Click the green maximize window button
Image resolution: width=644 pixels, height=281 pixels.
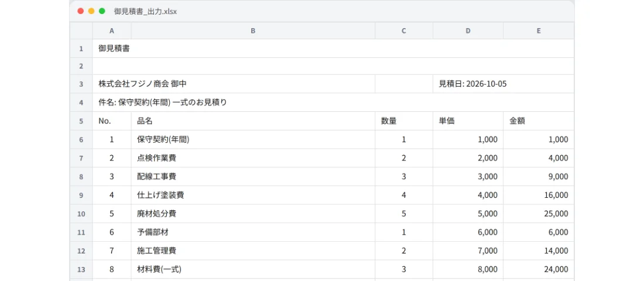tap(102, 11)
